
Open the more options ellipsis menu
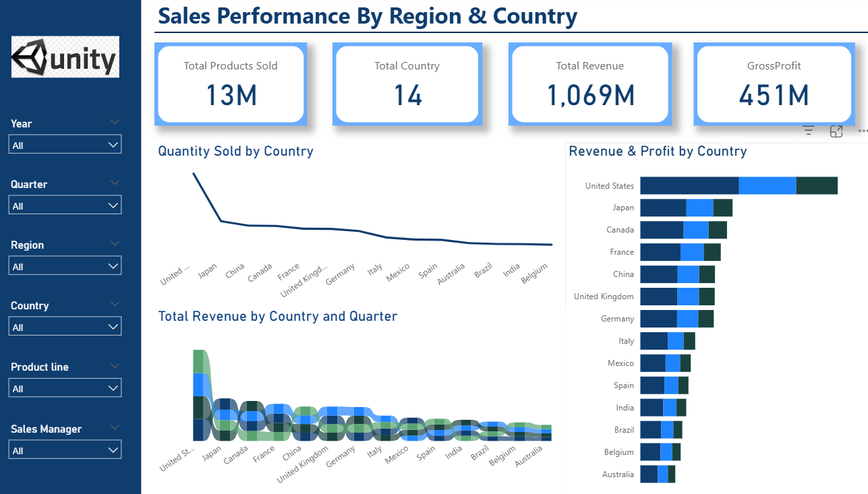862,131
